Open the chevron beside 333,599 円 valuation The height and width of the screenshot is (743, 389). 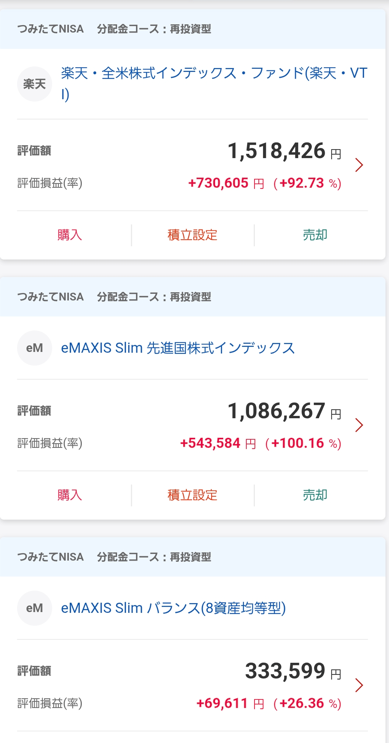pos(359,685)
